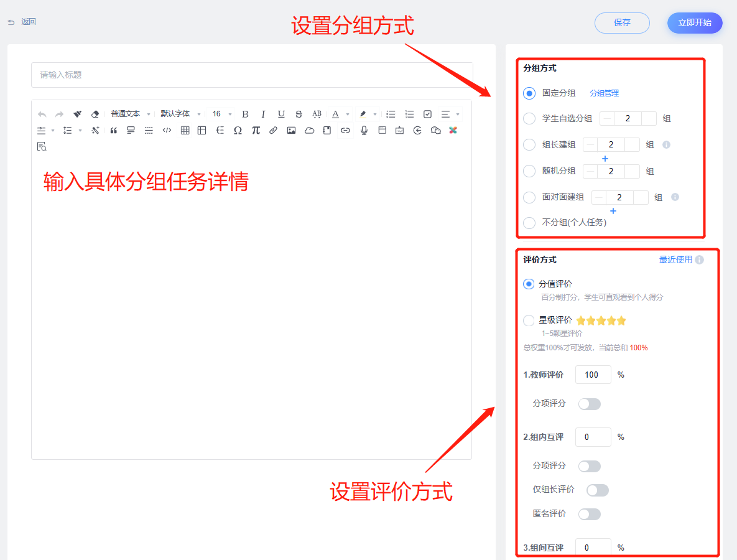This screenshot has height=560, width=737.
Task: Open the 普通文本 paragraph style dropdown
Action: [130, 114]
